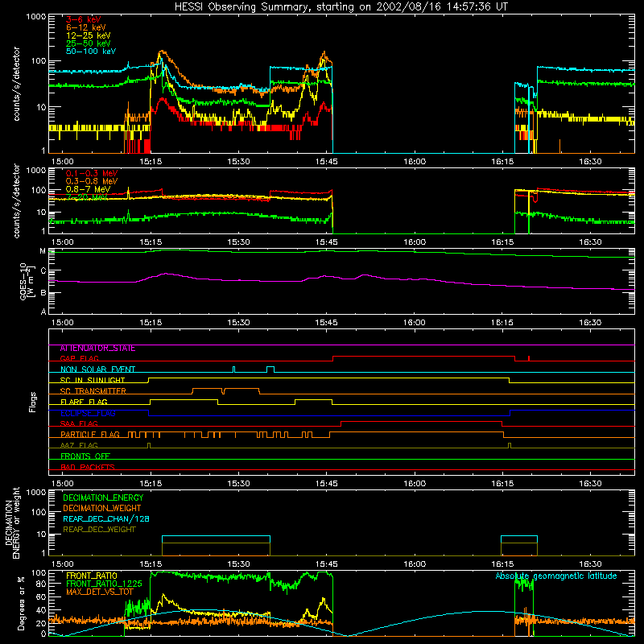
Task: Click the 16:30 tick under the keV panel
Action: (590, 162)
